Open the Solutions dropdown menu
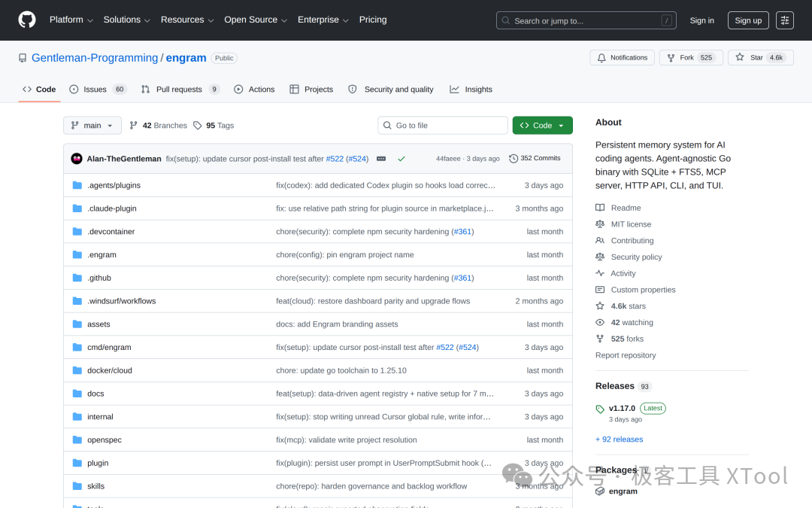Image resolution: width=812 pixels, height=508 pixels. point(126,20)
